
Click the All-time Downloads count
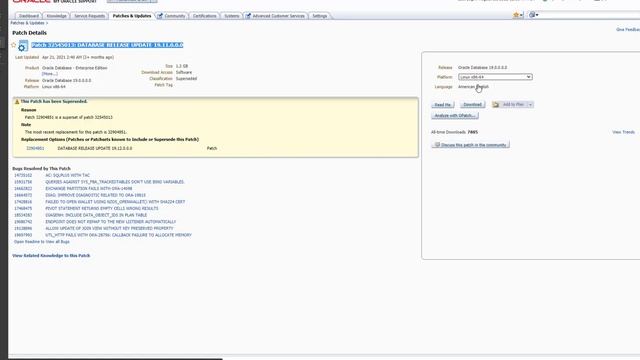tap(473, 132)
